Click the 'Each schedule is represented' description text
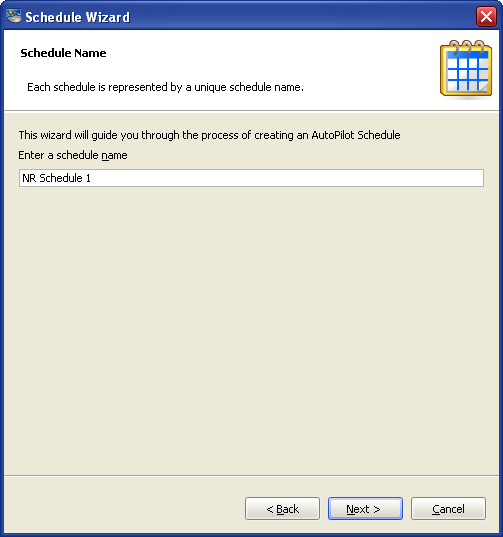This screenshot has width=503, height=537. (165, 87)
